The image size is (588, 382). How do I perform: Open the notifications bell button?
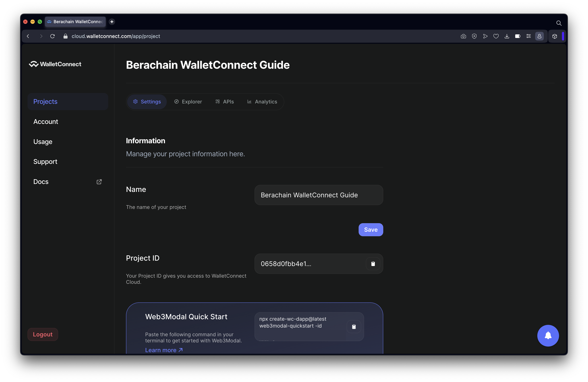pos(548,336)
